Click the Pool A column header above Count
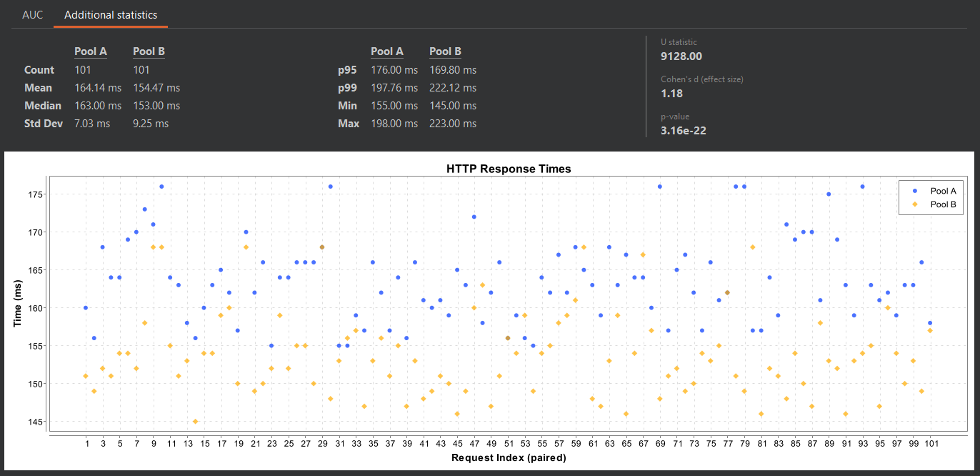This screenshot has width=980, height=476. pos(90,51)
